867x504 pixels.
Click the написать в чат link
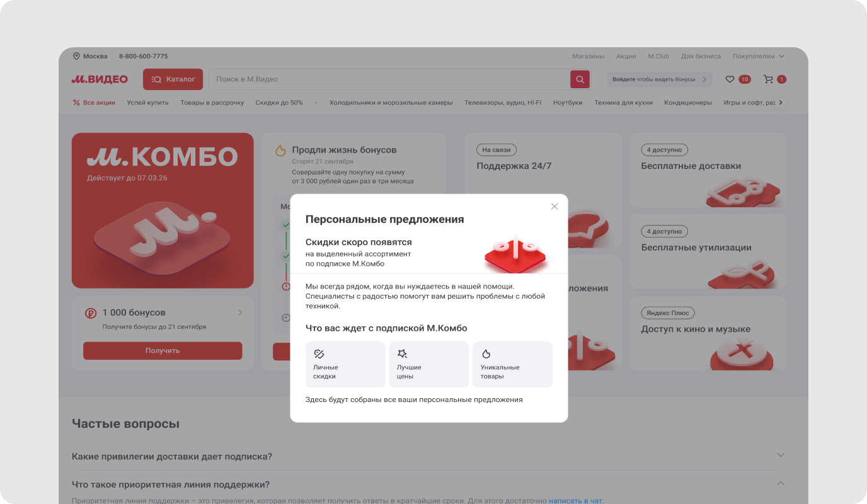pos(576,501)
